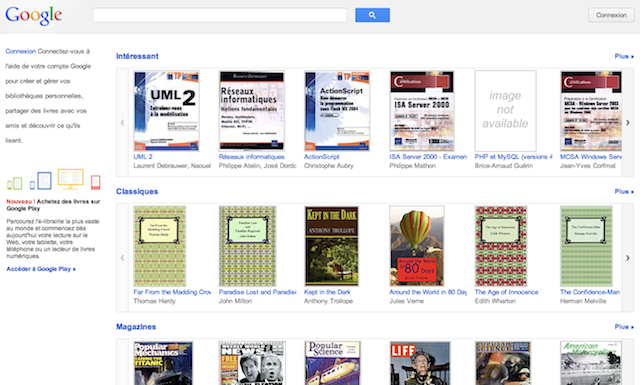
Task: Open the UML 2 book cover
Action: [x=167, y=111]
